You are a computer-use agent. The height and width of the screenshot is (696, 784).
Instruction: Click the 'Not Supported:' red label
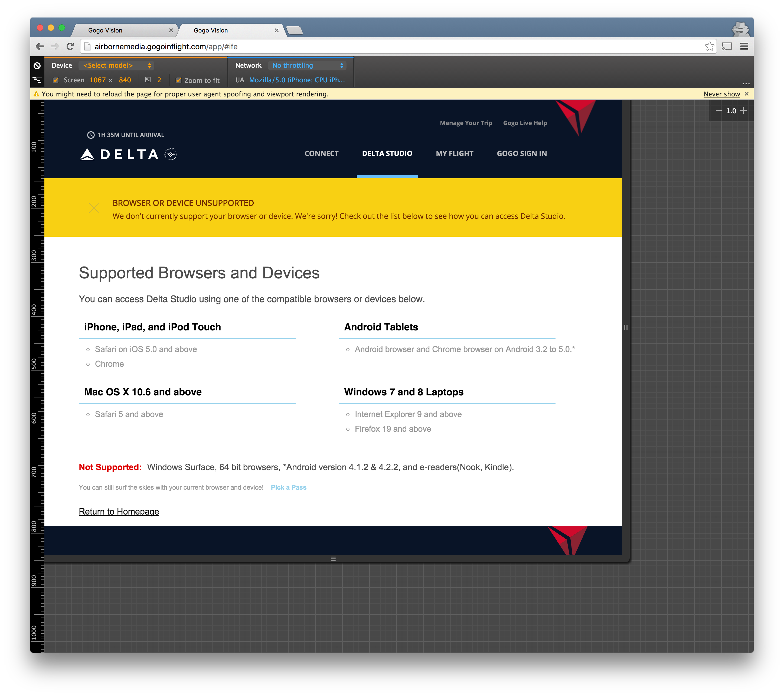point(110,467)
